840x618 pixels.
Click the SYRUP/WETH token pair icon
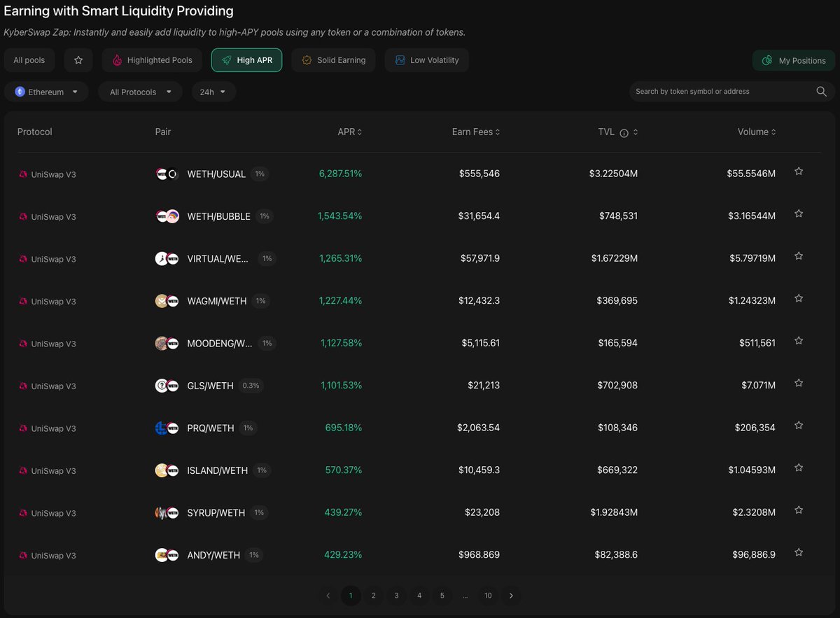pos(167,512)
